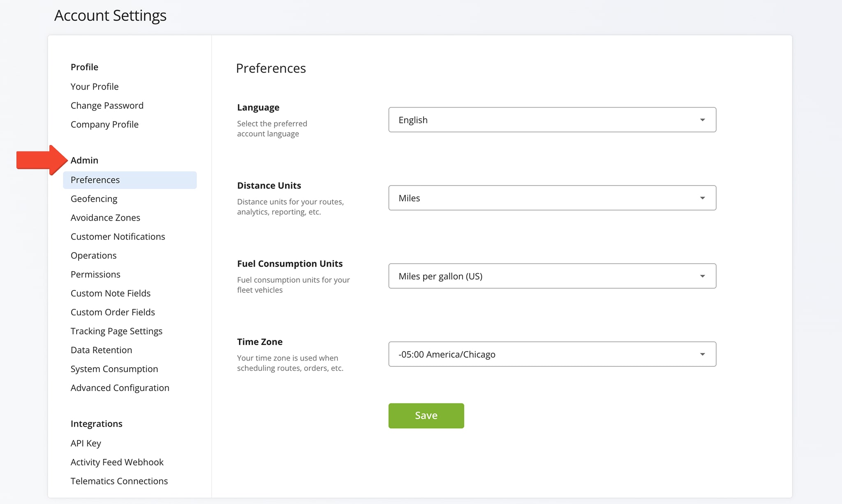Click the Language field label
The height and width of the screenshot is (504, 842).
point(258,107)
